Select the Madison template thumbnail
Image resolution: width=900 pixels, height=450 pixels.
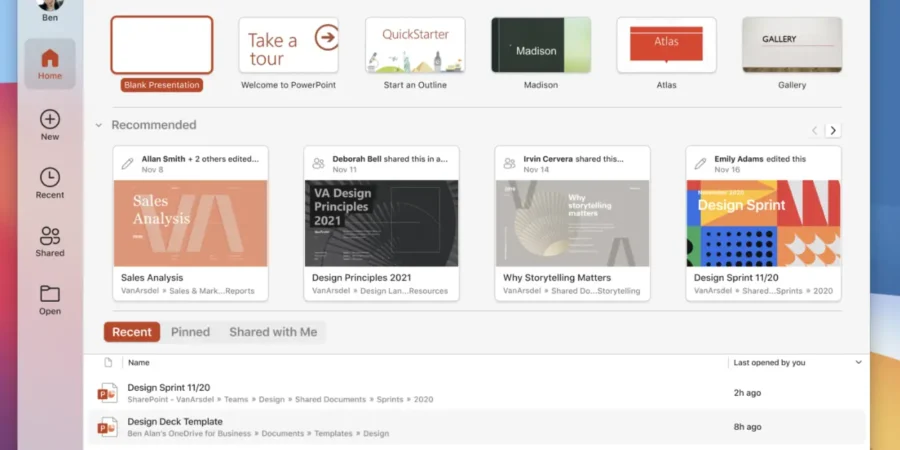541,45
